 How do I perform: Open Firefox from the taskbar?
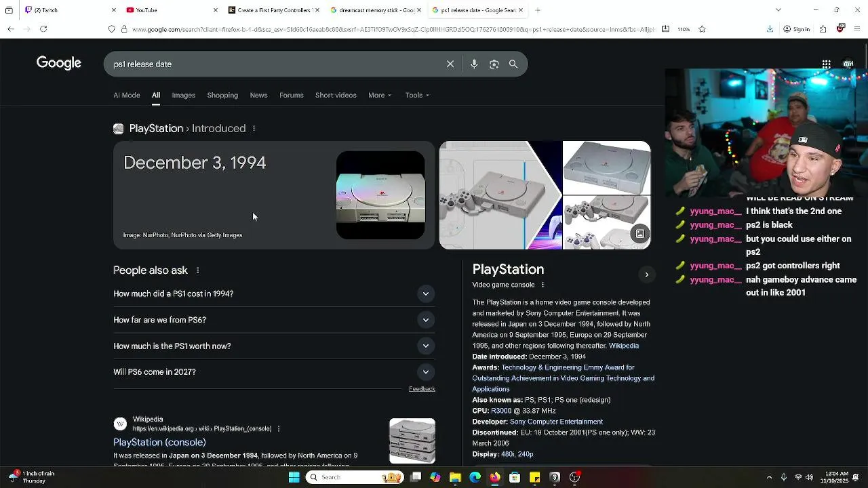495,477
